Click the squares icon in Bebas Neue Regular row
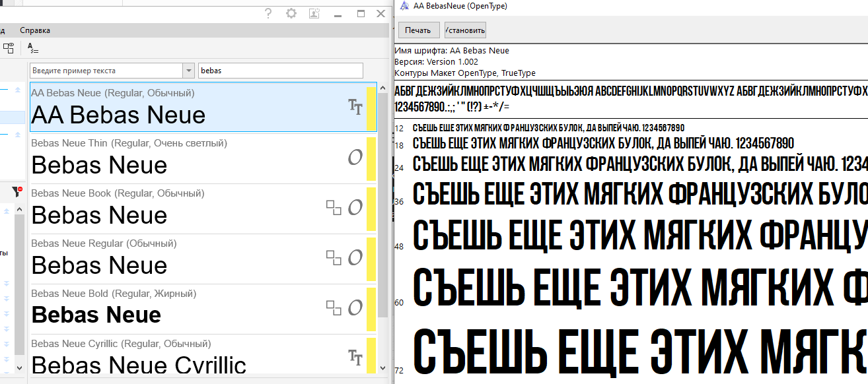Screen dimensions: 868x384 [334, 257]
